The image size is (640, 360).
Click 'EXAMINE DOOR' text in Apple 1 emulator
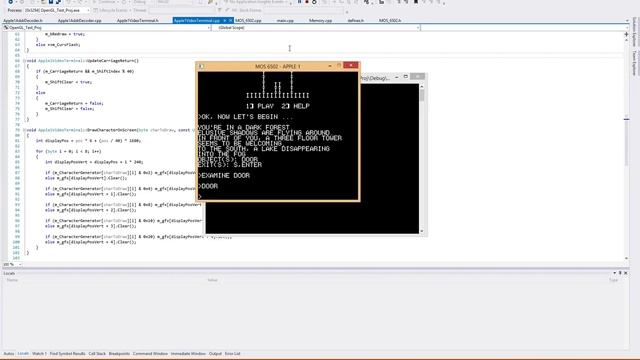(226, 176)
